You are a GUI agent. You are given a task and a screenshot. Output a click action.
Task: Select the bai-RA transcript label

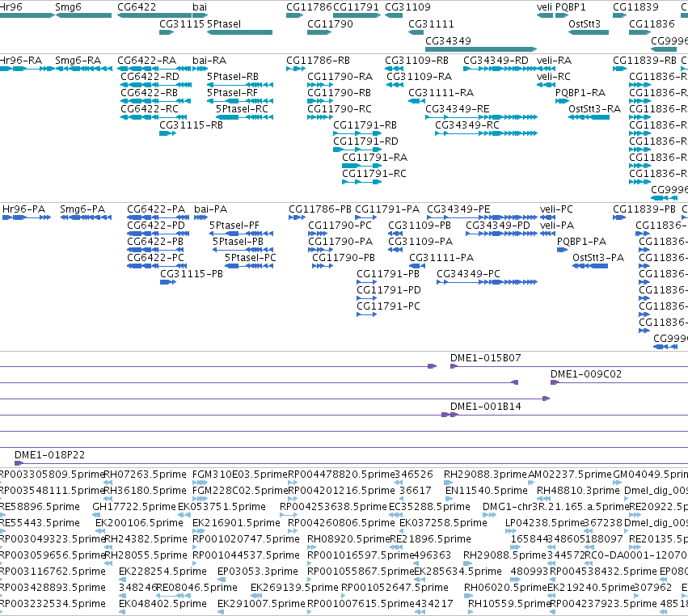pos(209,61)
